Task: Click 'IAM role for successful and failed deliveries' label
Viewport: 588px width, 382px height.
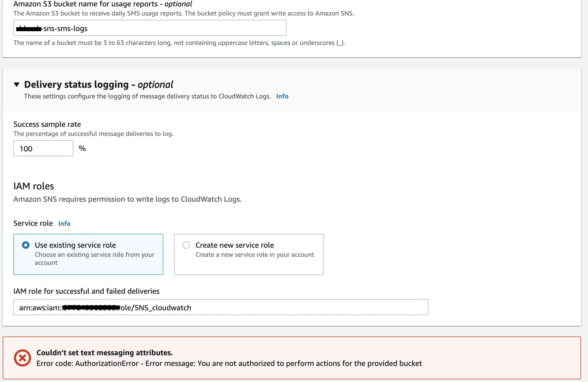Action: coord(86,291)
